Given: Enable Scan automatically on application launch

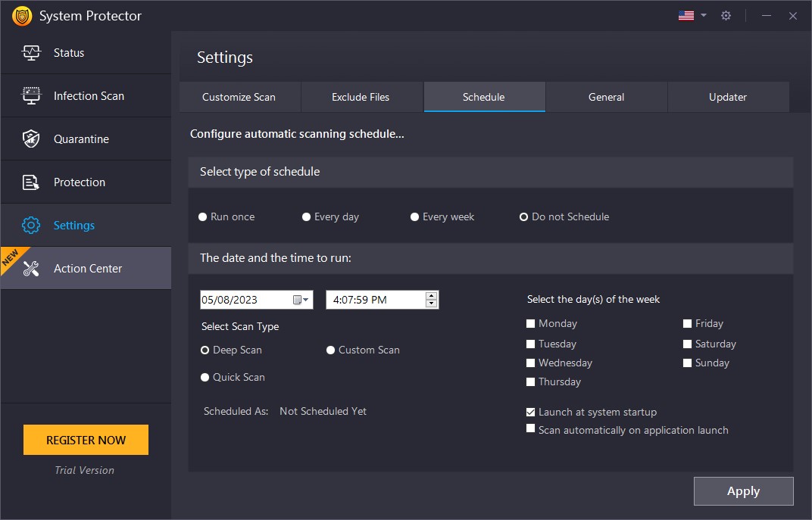Looking at the screenshot, I should 531,428.
